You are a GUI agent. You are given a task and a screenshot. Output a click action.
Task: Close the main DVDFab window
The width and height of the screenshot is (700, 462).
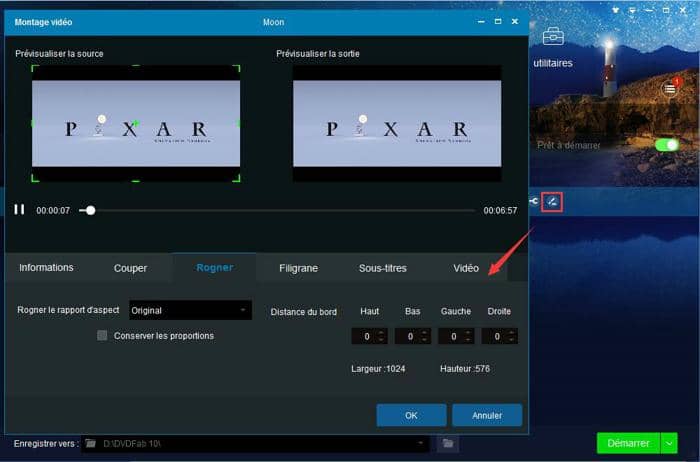683,10
